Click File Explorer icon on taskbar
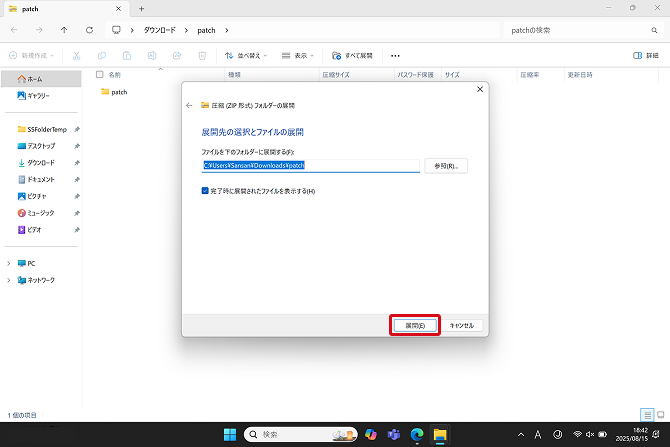Image resolution: width=670 pixels, height=447 pixels. tap(440, 435)
